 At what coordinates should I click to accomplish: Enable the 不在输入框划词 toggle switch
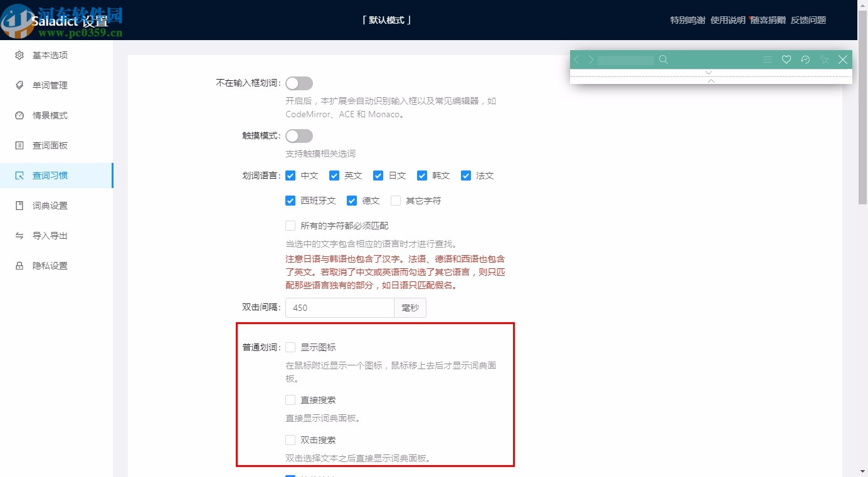point(299,83)
